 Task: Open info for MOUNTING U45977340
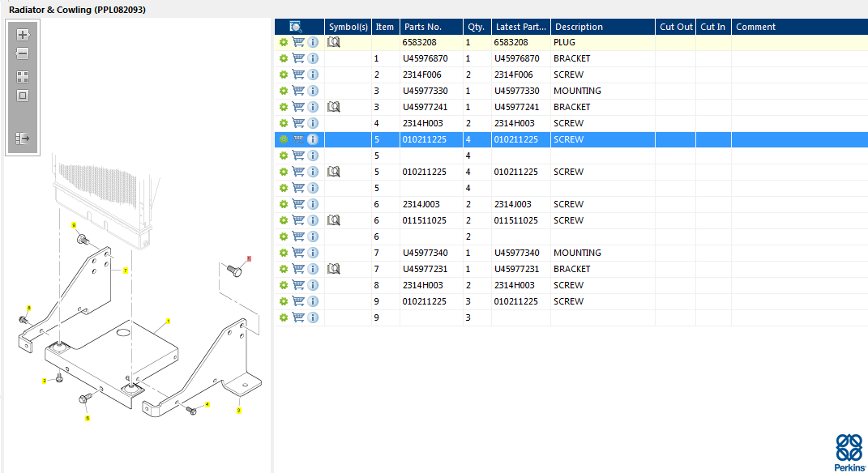coord(313,253)
